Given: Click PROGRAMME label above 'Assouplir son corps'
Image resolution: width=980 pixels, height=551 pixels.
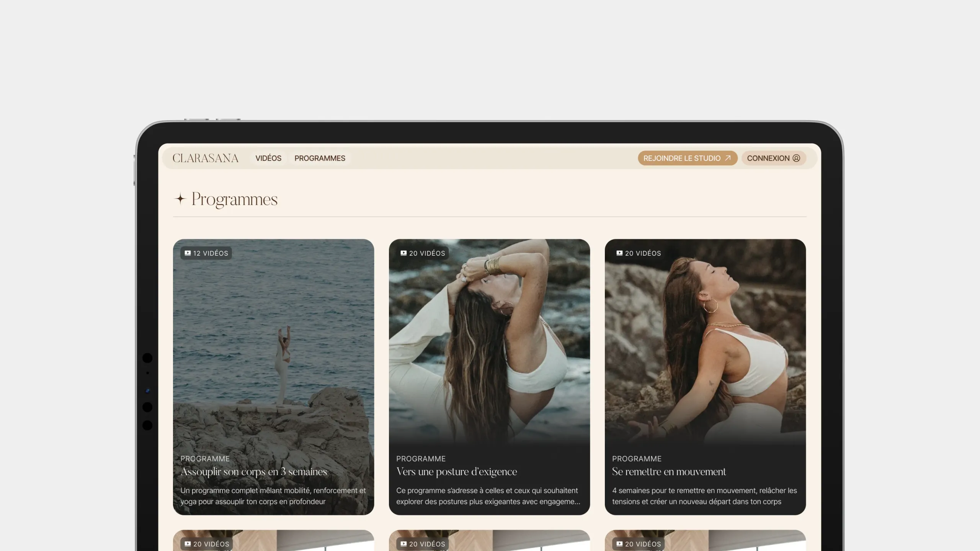Looking at the screenshot, I should tap(205, 458).
